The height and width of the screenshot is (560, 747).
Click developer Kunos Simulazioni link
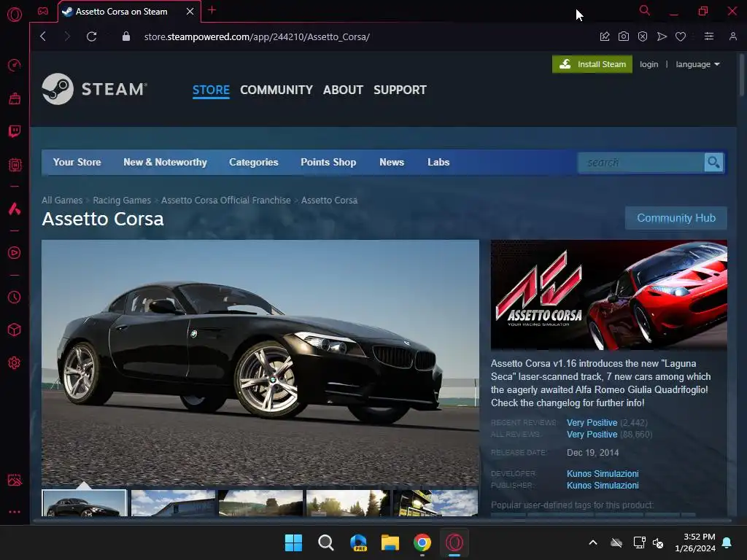pos(603,474)
